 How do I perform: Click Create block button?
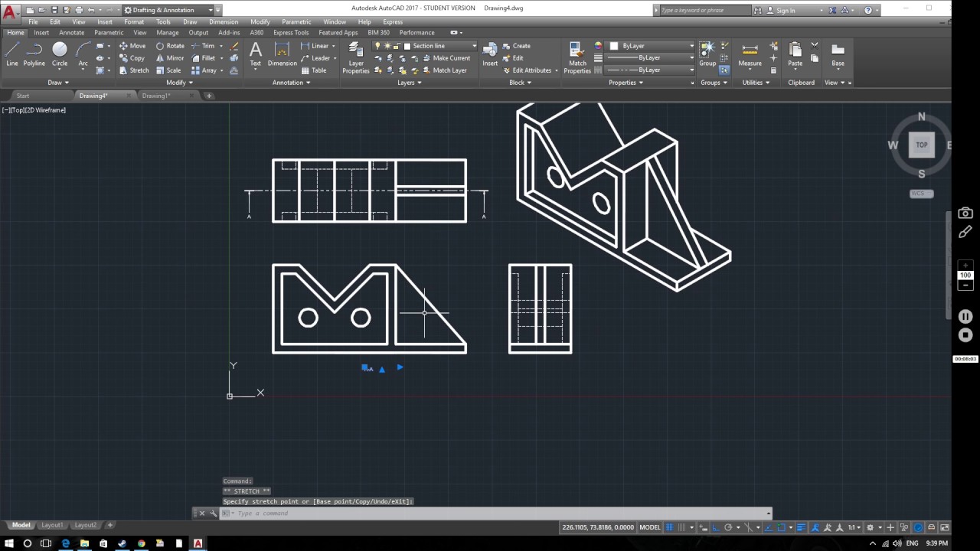[517, 46]
